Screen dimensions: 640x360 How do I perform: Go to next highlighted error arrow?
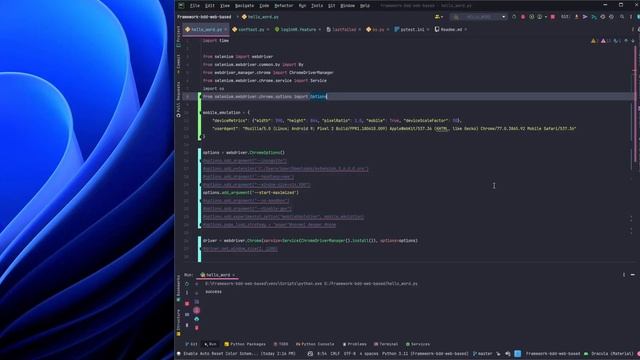[633, 41]
